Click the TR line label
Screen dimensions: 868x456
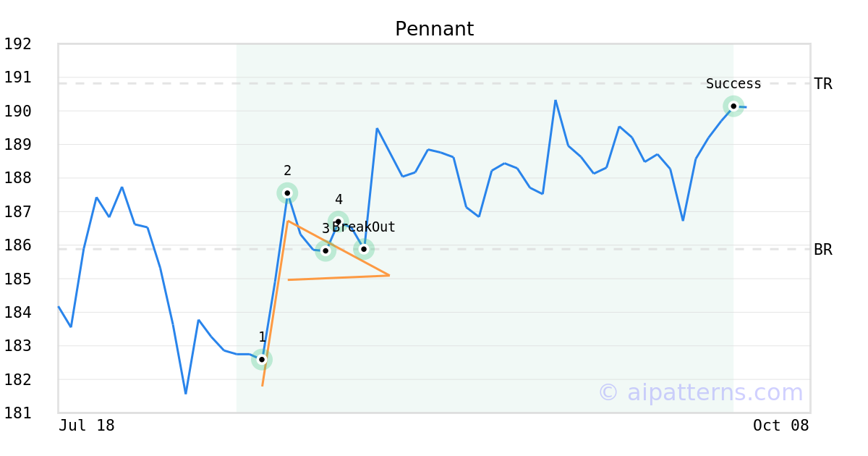pyautogui.click(x=823, y=84)
